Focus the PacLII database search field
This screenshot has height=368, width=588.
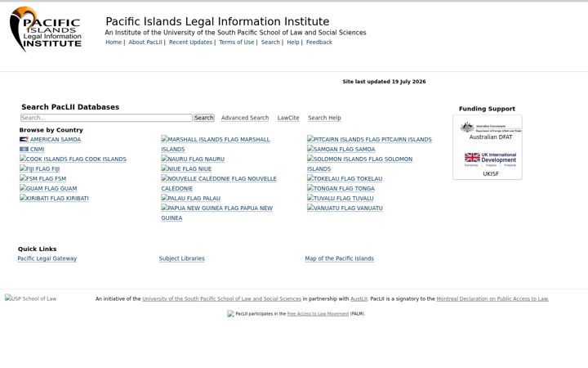point(106,118)
